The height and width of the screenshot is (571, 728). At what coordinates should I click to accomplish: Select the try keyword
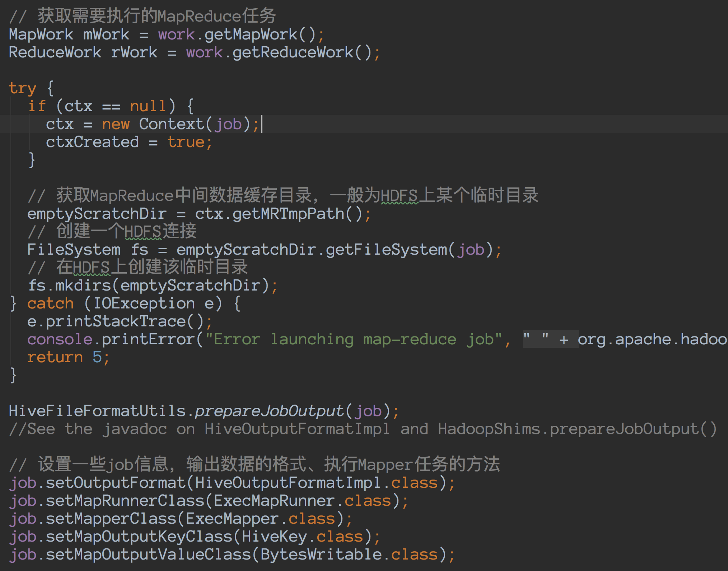tap(22, 88)
